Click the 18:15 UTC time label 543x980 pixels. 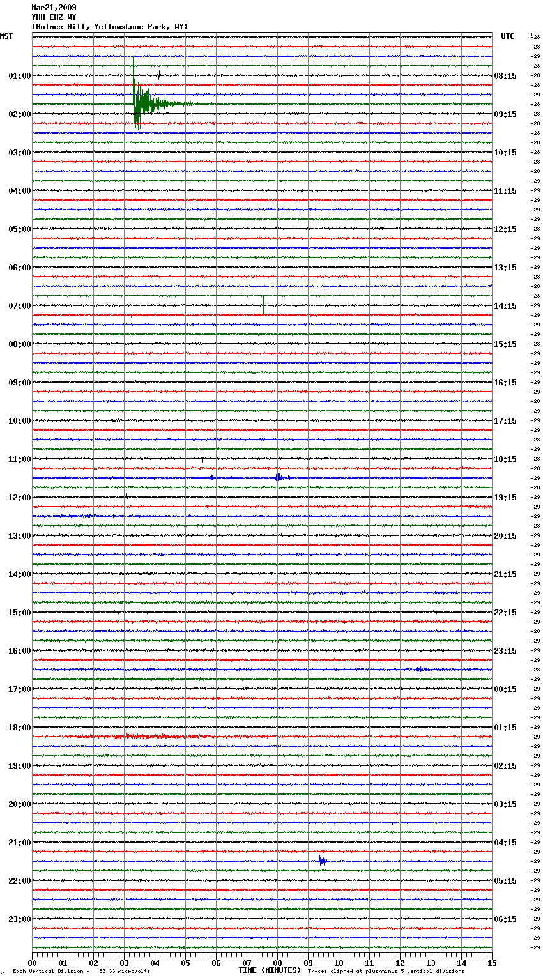point(505,459)
